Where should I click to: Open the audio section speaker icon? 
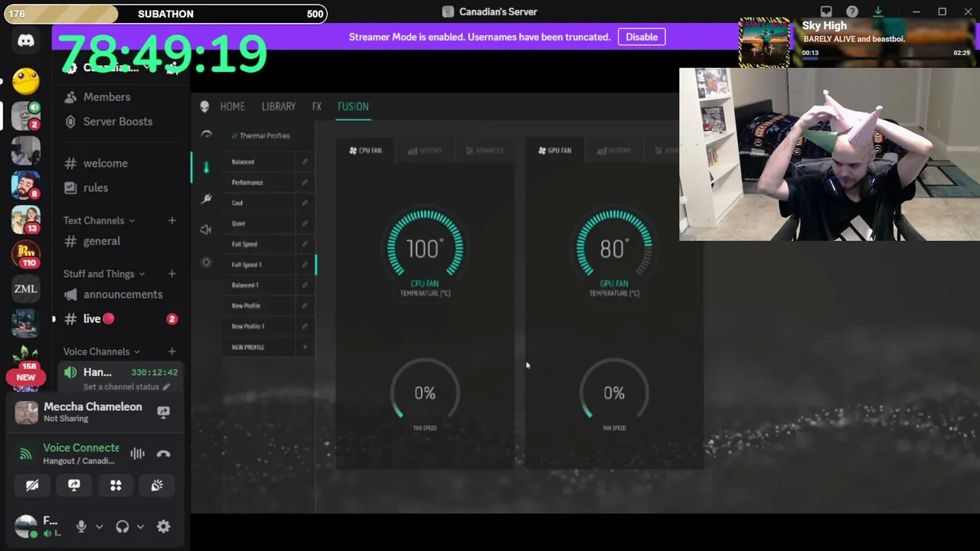[206, 230]
